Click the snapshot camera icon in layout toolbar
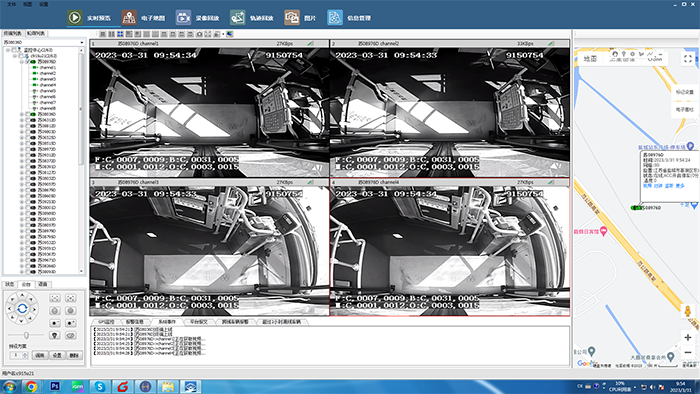Viewport: 700px width, 394px height. pyautogui.click(x=199, y=34)
